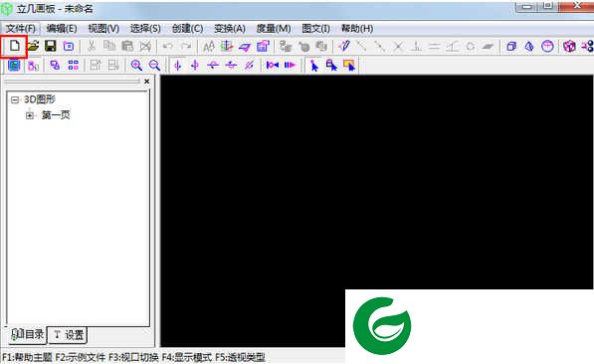Click the rotate about horizontal axis icon
The height and width of the screenshot is (364, 594).
(213, 66)
